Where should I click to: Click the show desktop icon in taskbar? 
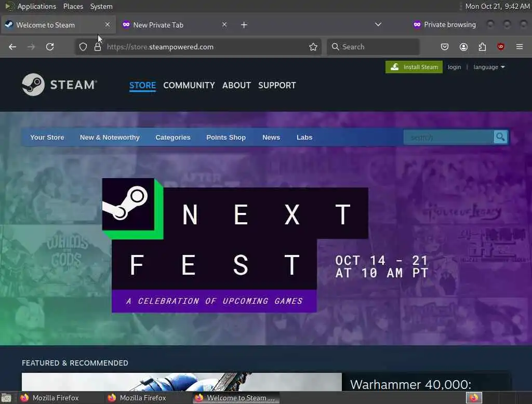6,398
